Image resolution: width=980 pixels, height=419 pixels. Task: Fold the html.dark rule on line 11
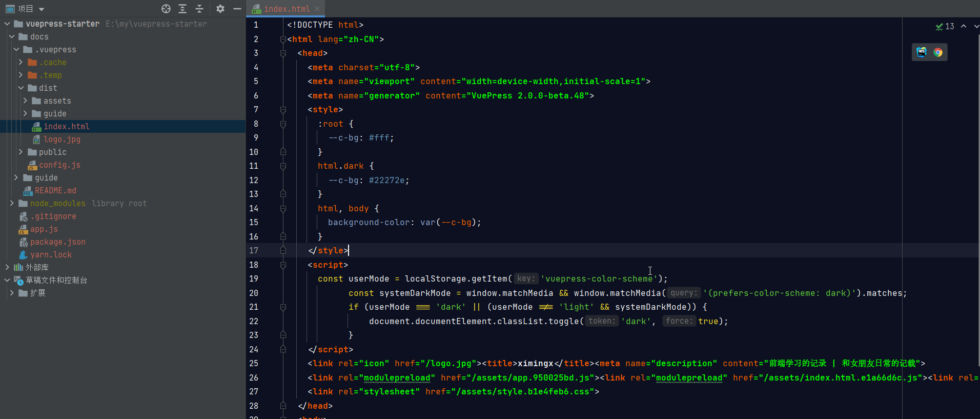point(283,166)
